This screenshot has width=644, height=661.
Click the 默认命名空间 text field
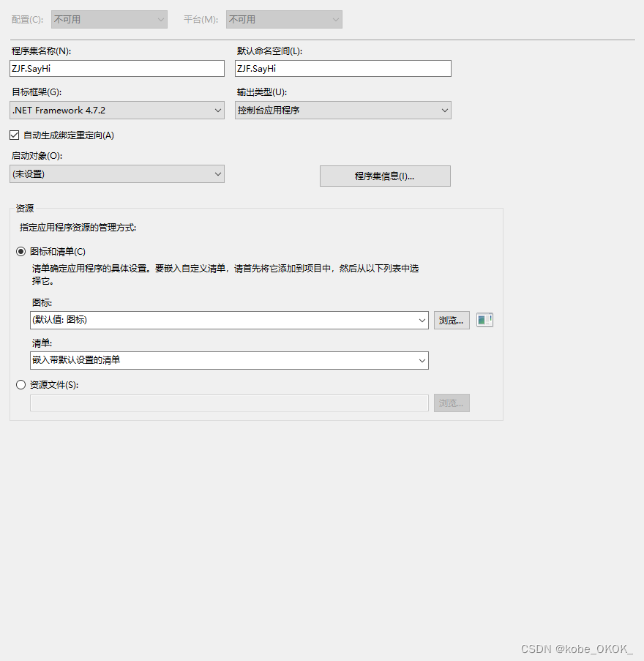click(343, 68)
